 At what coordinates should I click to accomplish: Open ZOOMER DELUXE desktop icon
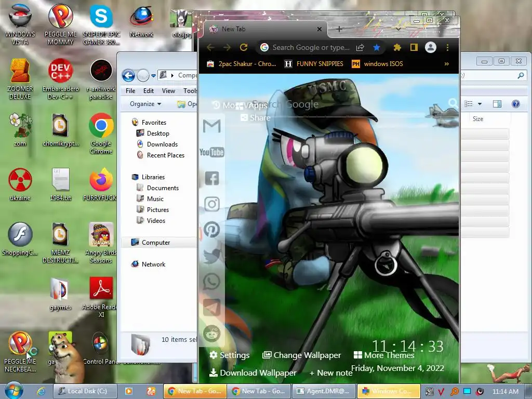tap(20, 79)
